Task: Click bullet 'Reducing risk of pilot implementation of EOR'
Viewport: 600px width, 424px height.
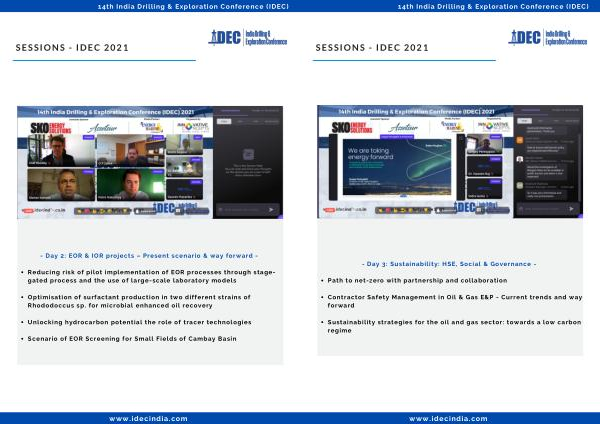Action: (x=151, y=276)
